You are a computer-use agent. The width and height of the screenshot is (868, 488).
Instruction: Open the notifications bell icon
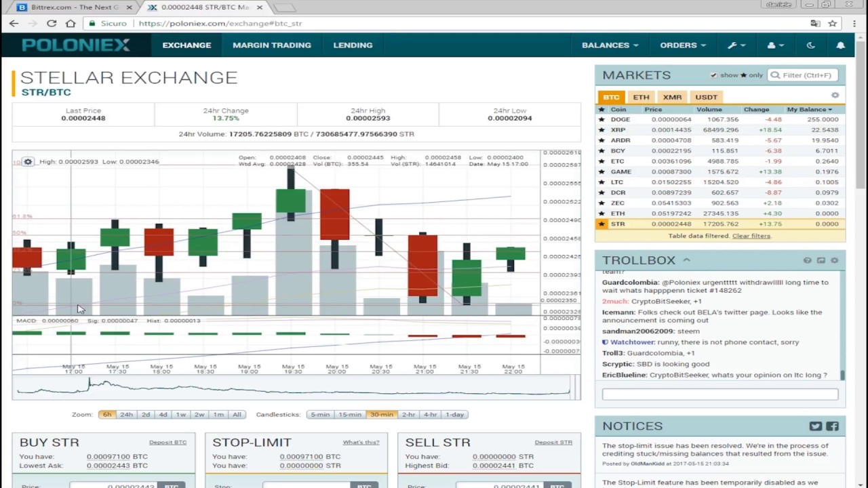pos(840,45)
